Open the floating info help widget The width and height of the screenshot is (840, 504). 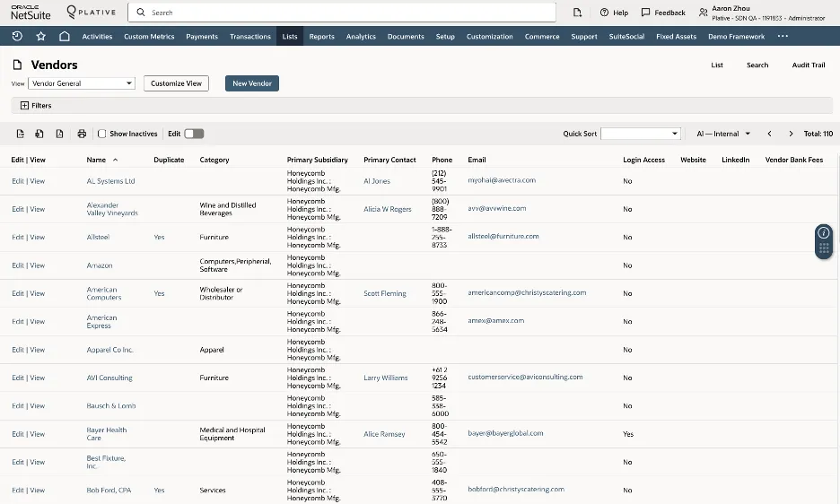click(x=824, y=232)
